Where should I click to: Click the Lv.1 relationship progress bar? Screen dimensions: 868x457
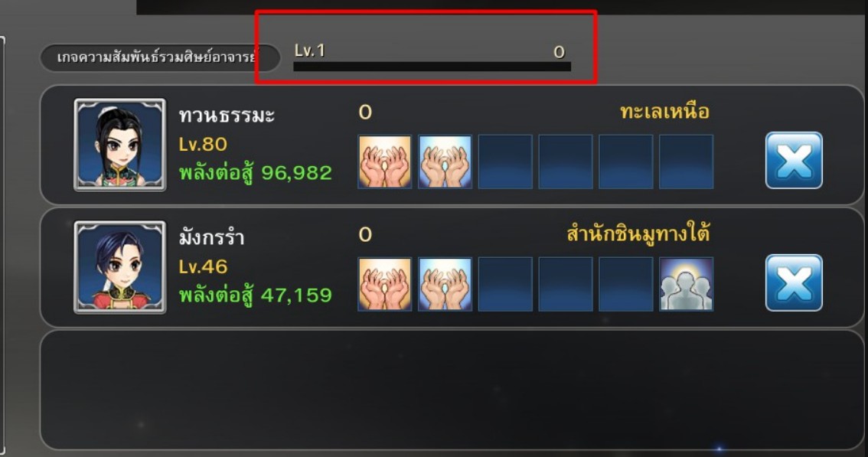(432, 67)
